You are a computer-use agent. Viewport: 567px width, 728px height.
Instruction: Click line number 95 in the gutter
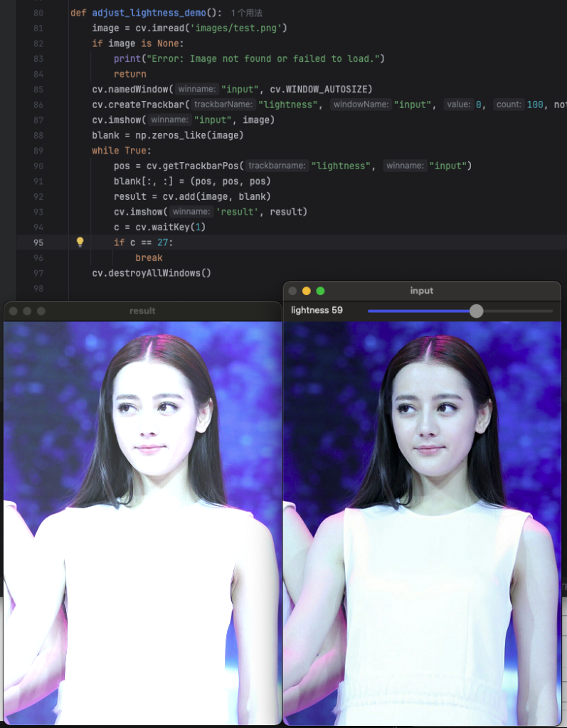tap(38, 242)
